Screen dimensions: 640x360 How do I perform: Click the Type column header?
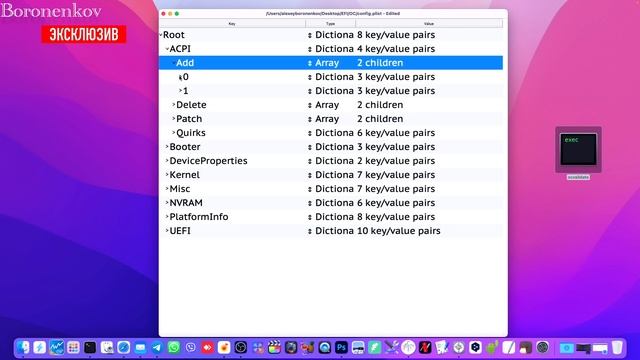(330, 24)
